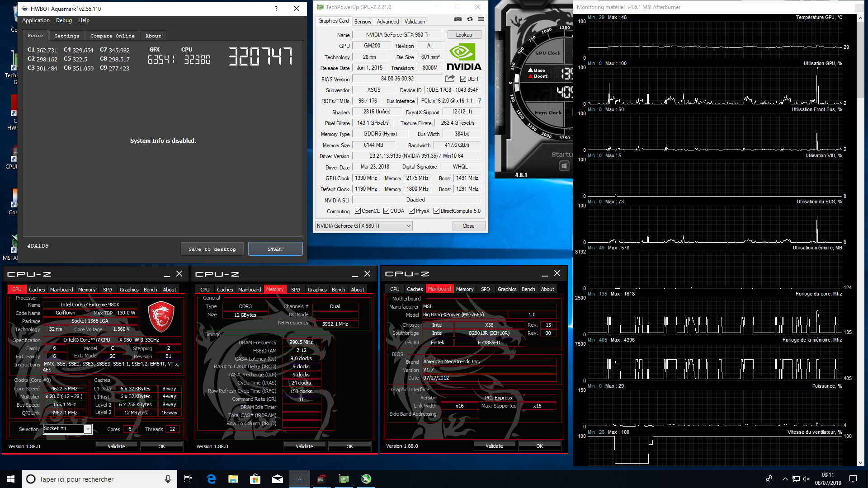
Task: Click the muted volume icon in the tray
Action: (x=807, y=479)
